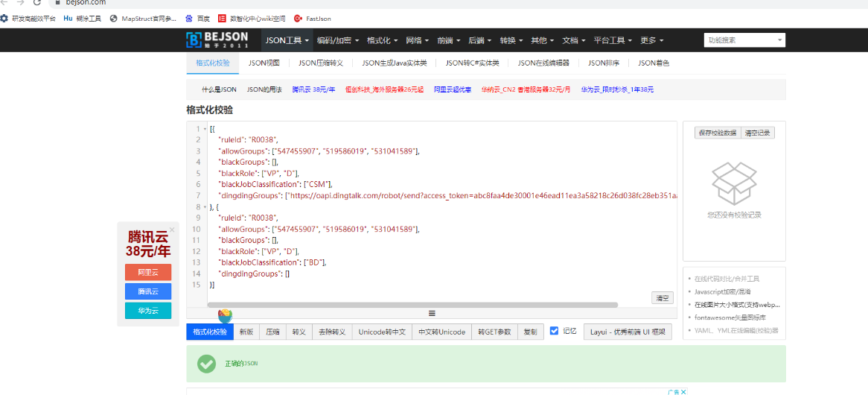Open the 在线代码对比/合并工具 link
The width and height of the screenshot is (868, 395).
click(727, 279)
